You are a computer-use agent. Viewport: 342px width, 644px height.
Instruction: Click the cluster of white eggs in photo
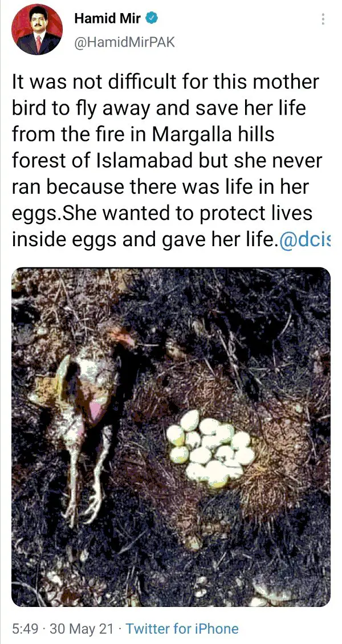210,449
